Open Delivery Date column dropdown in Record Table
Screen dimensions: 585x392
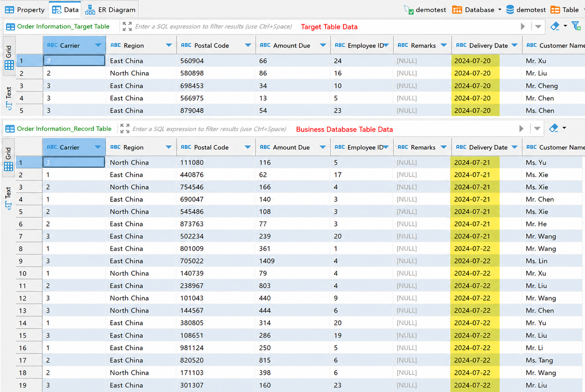tap(514, 147)
